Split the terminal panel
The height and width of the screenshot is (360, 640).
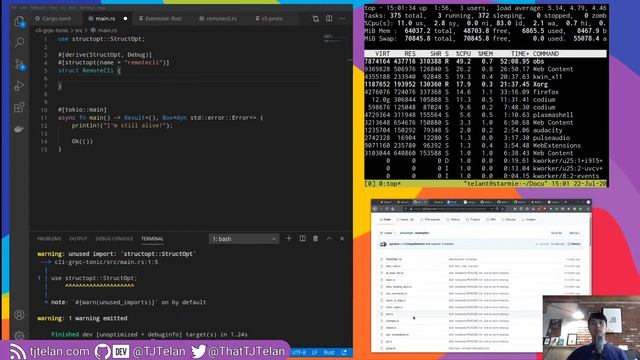302,238
